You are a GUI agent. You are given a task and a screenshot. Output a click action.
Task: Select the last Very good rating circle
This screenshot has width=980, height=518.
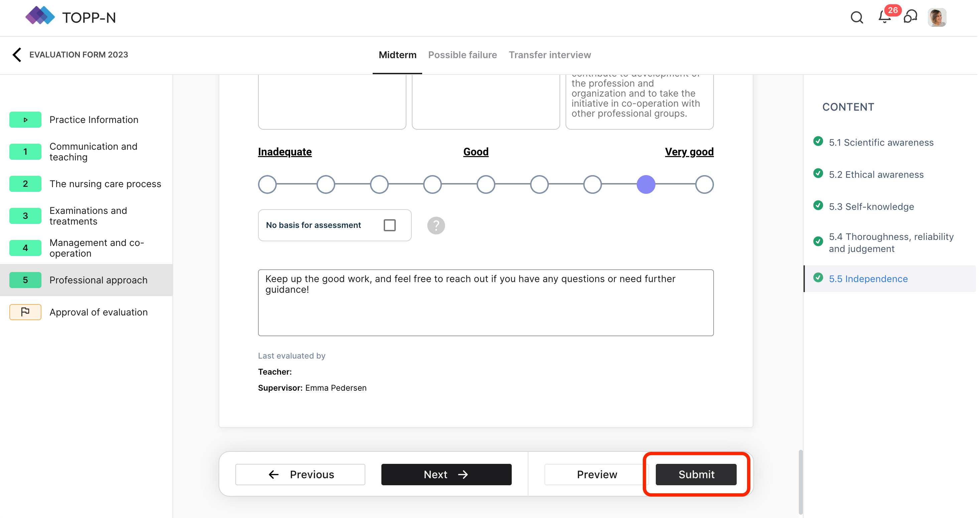[x=704, y=185]
